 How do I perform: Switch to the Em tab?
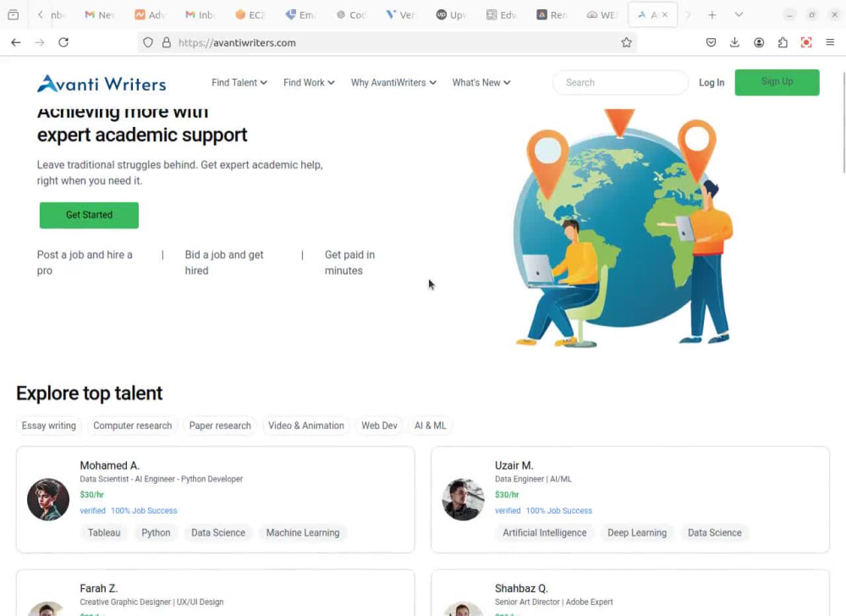pos(300,14)
